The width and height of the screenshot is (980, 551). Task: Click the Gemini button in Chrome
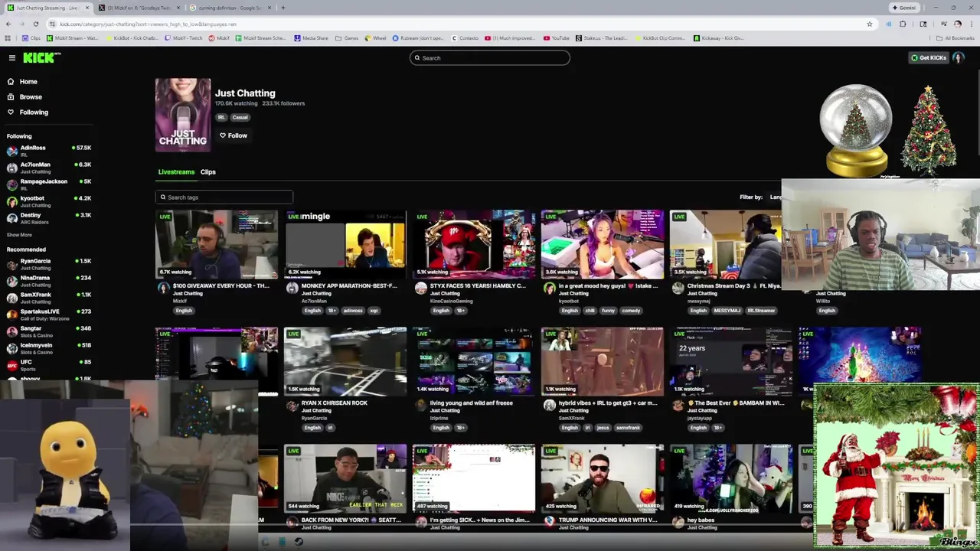click(904, 8)
